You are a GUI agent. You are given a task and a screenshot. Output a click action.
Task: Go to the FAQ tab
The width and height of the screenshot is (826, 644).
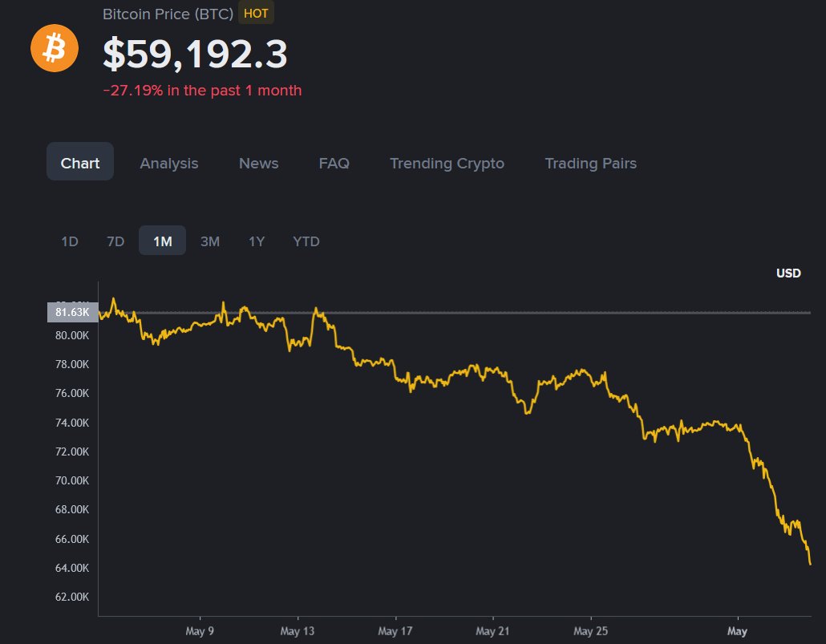click(334, 164)
